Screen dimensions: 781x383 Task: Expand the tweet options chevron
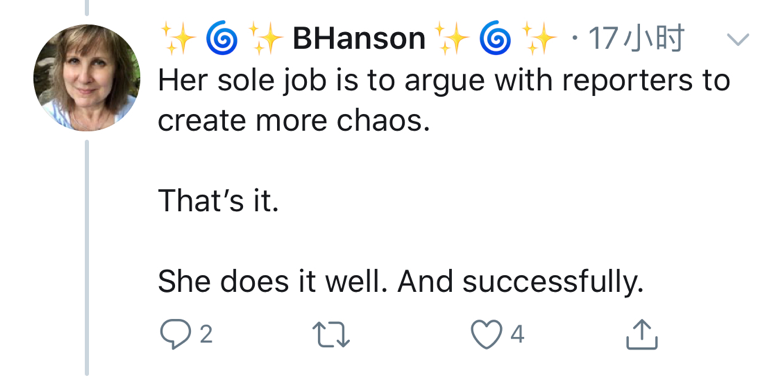738,39
